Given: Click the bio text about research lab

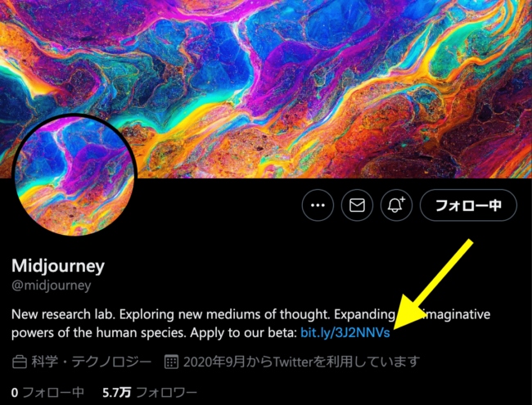Looking at the screenshot, I should click(251, 324).
